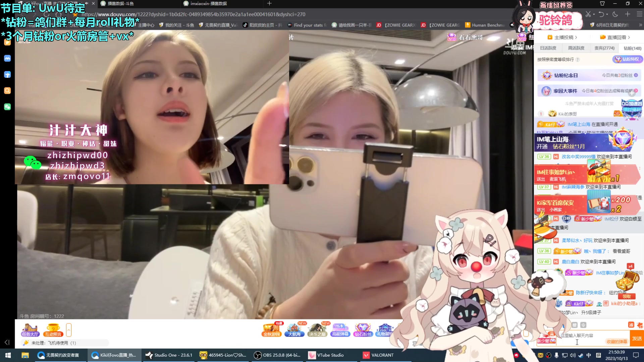
Task: Switch to the 钻粉(148) tab
Action: (x=632, y=48)
